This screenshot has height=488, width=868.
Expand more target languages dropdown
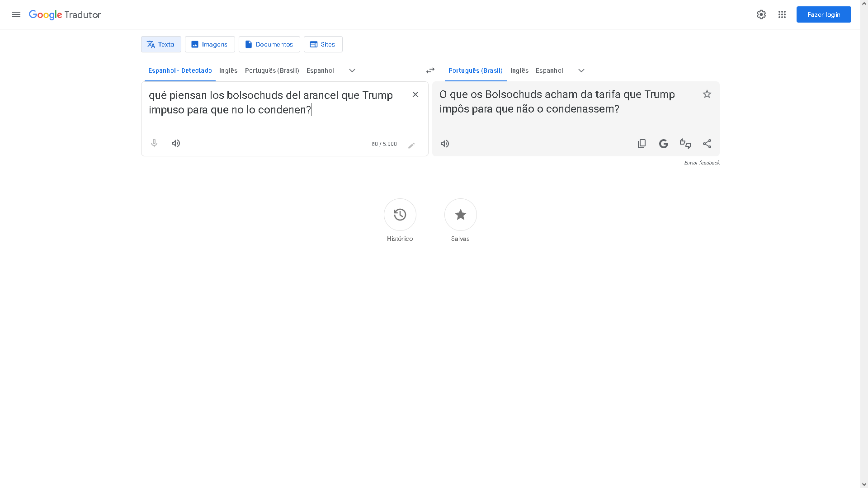pos(581,70)
